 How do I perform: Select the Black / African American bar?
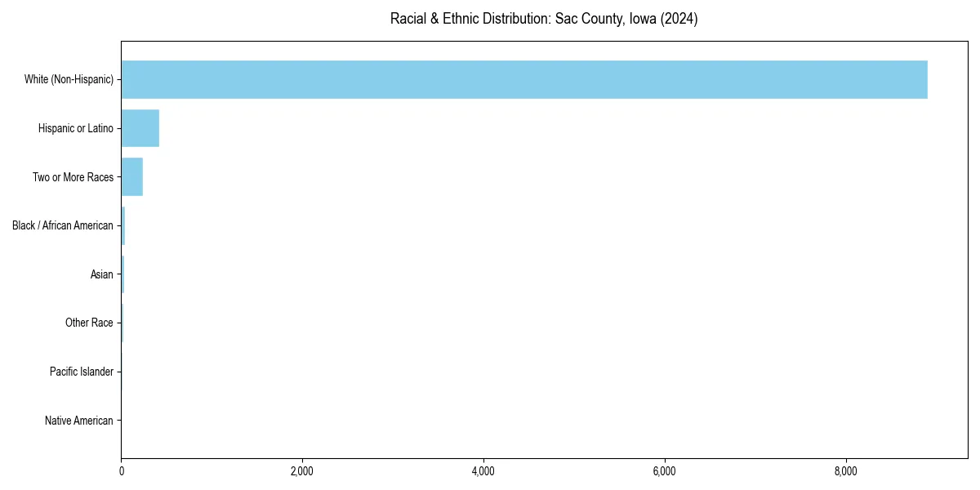click(122, 225)
